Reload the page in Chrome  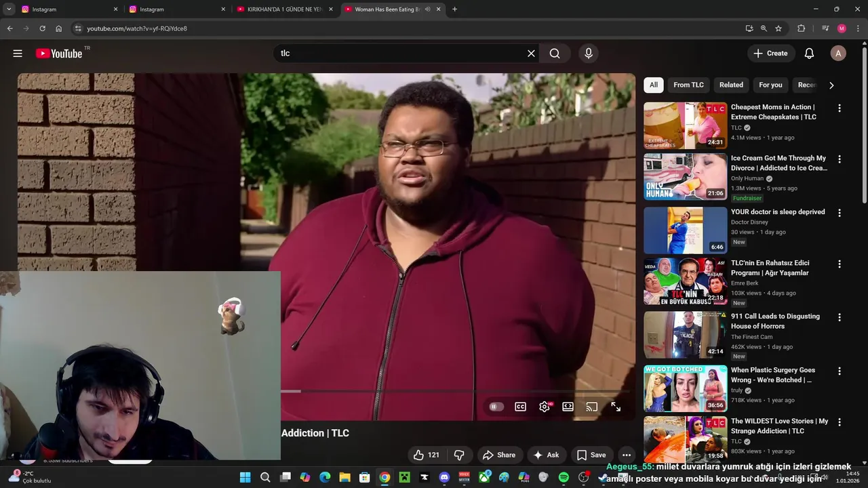point(42,28)
